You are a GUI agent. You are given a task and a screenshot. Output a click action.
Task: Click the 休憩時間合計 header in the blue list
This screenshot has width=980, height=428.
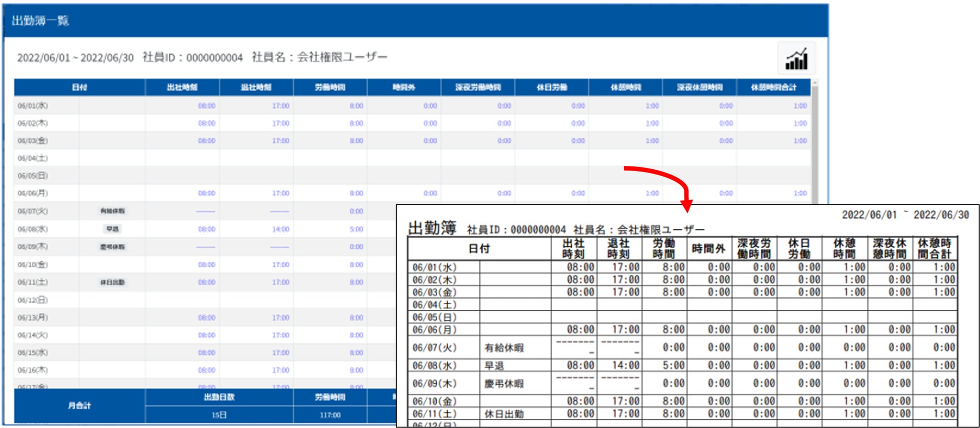pyautogui.click(x=773, y=88)
